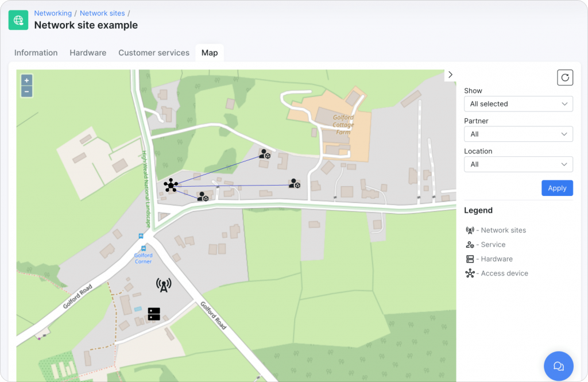
Task: Click the network site antenna marker near Golford Road
Action: (x=163, y=284)
